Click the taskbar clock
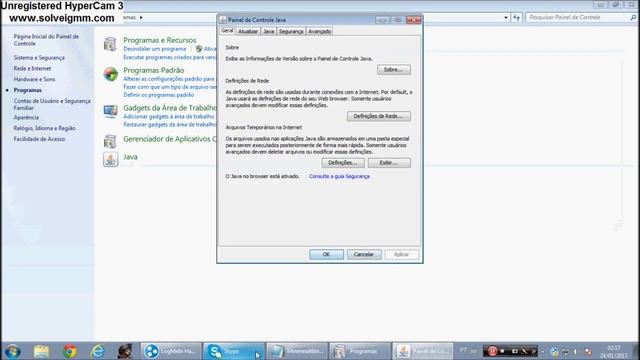 [x=614, y=351]
